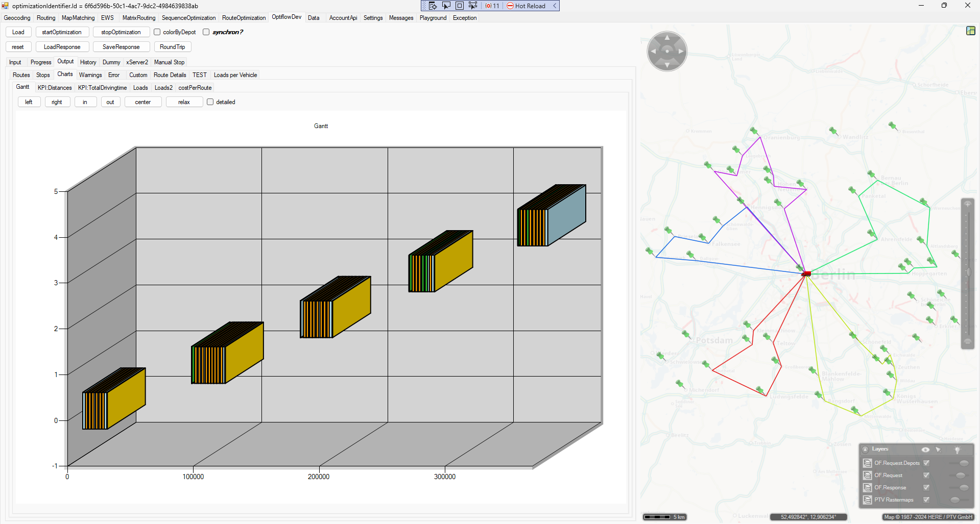Image resolution: width=980 pixels, height=524 pixels.
Task: Click the Layers lightbulb opacity icon
Action: coord(957,450)
